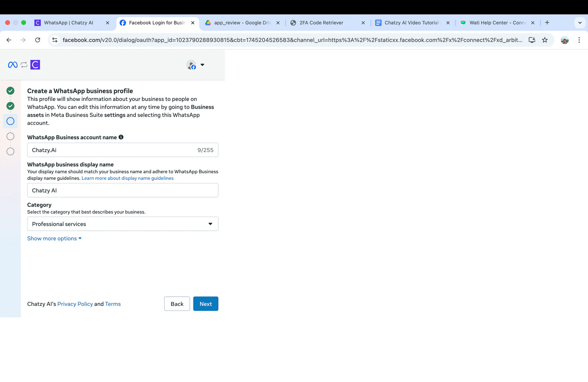Close the Wati Help Center tab
The width and height of the screenshot is (588, 382).
tap(532, 23)
